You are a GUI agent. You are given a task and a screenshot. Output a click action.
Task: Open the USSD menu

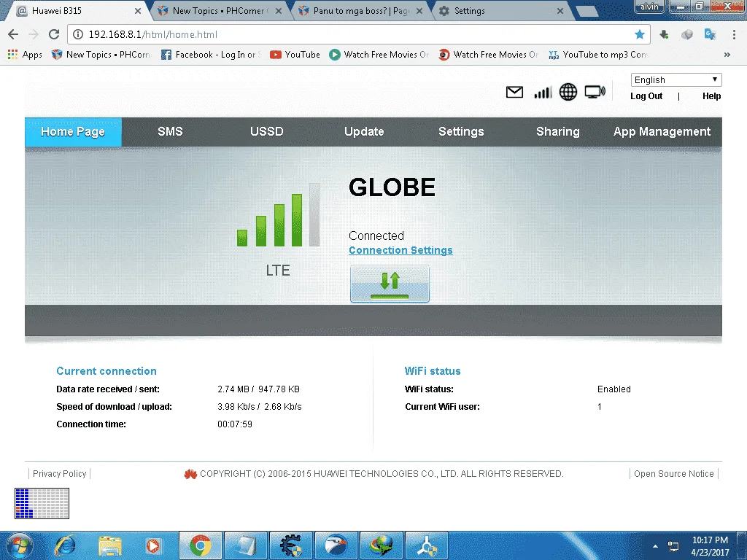267,131
